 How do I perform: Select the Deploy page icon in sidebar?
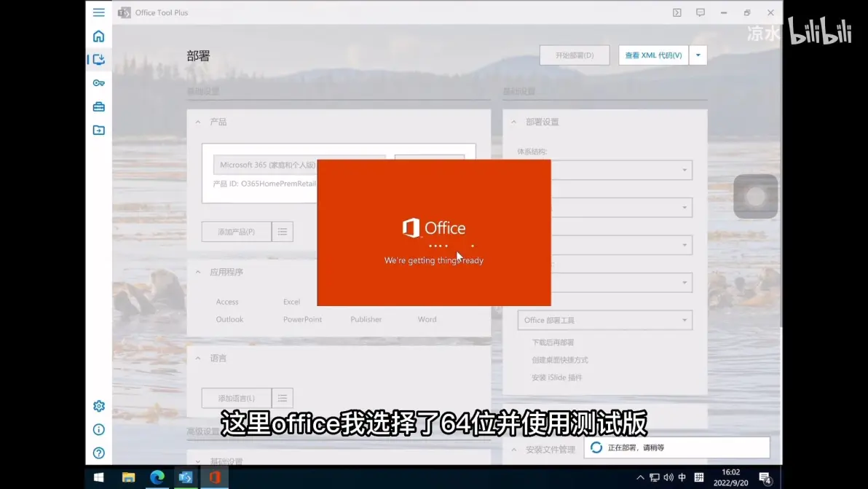(98, 59)
